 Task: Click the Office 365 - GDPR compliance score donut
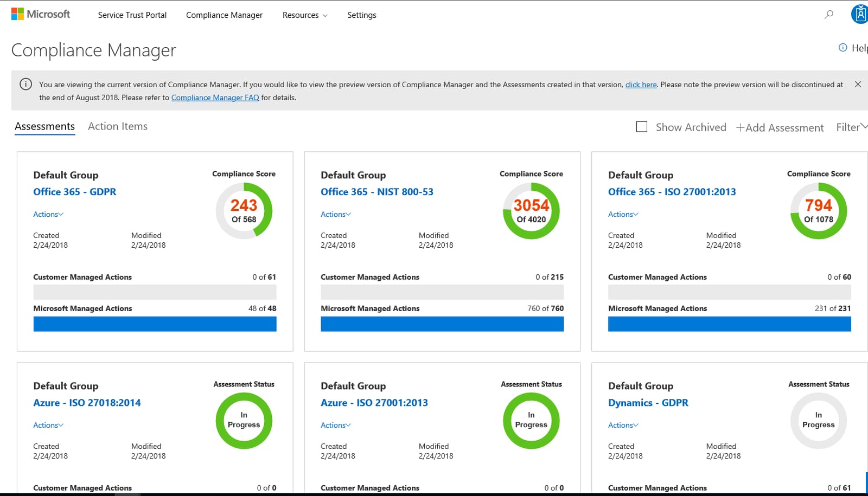coord(244,211)
